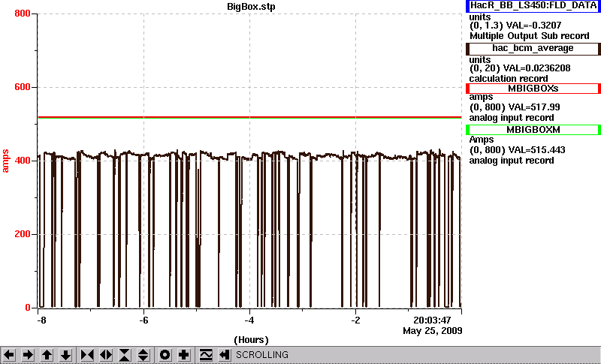This screenshot has width=601, height=364.
Task: Click the 200 y-axis tick label
Action: point(23,234)
